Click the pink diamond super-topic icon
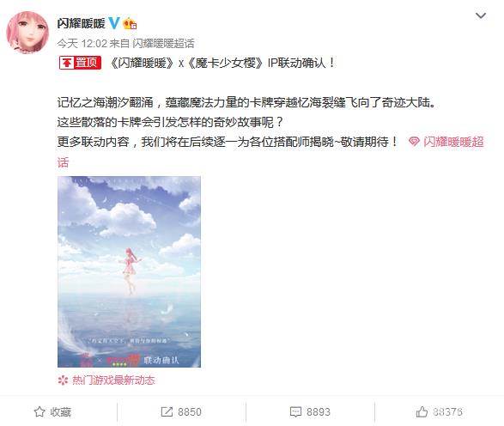The height and width of the screenshot is (426, 504). point(414,142)
